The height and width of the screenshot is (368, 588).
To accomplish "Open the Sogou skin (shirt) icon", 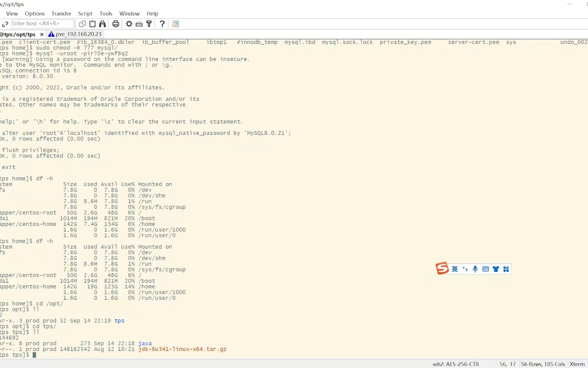I will click(496, 269).
